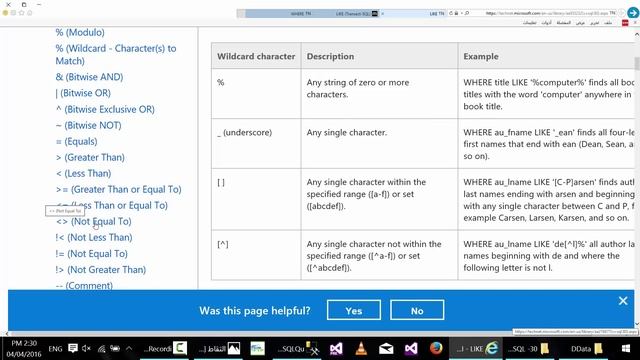This screenshot has width=640, height=360.
Task: Click 'Any string of zero or more characters.' text
Action: point(358,88)
